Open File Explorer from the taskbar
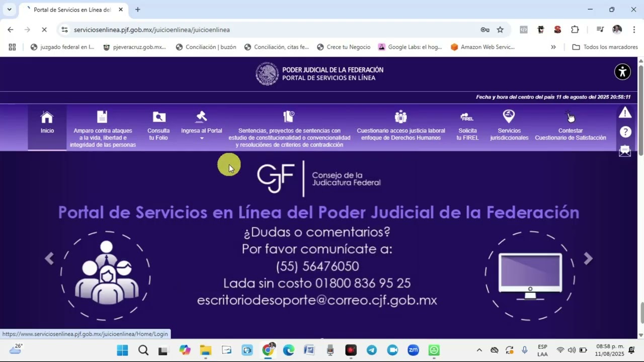This screenshot has width=644, height=362. coord(206,350)
